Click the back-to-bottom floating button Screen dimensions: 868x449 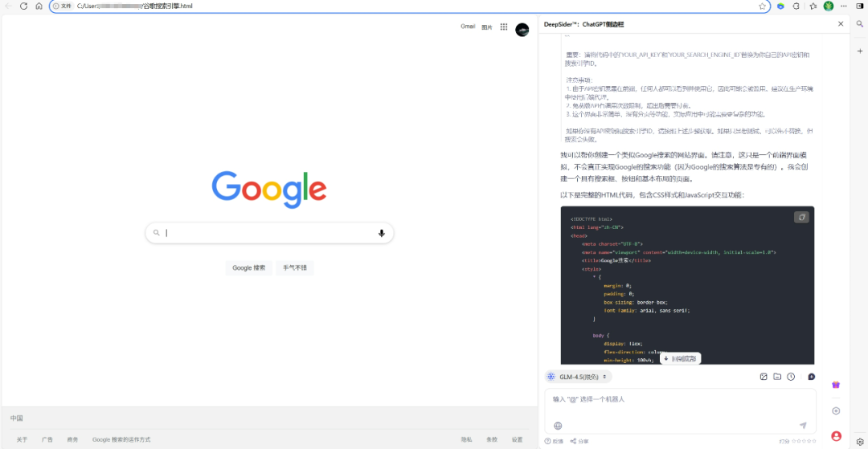(x=681, y=358)
